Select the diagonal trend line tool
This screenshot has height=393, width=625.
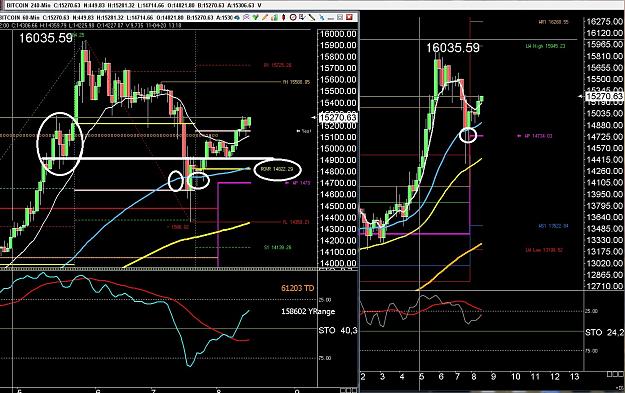click(x=312, y=17)
